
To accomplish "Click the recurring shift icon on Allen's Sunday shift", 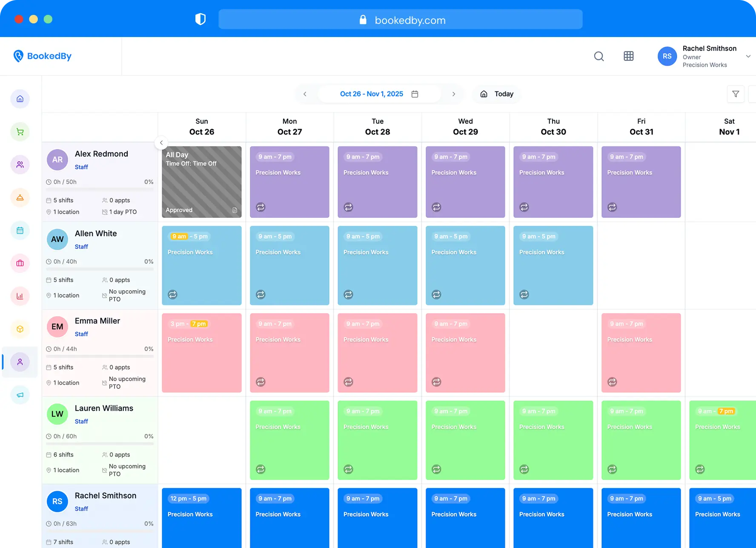I will [x=172, y=294].
